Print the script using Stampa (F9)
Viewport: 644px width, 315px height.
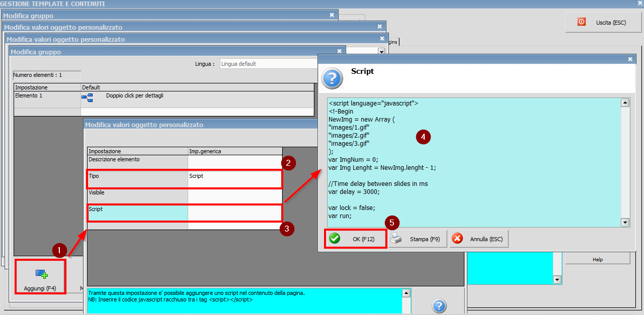(x=418, y=239)
